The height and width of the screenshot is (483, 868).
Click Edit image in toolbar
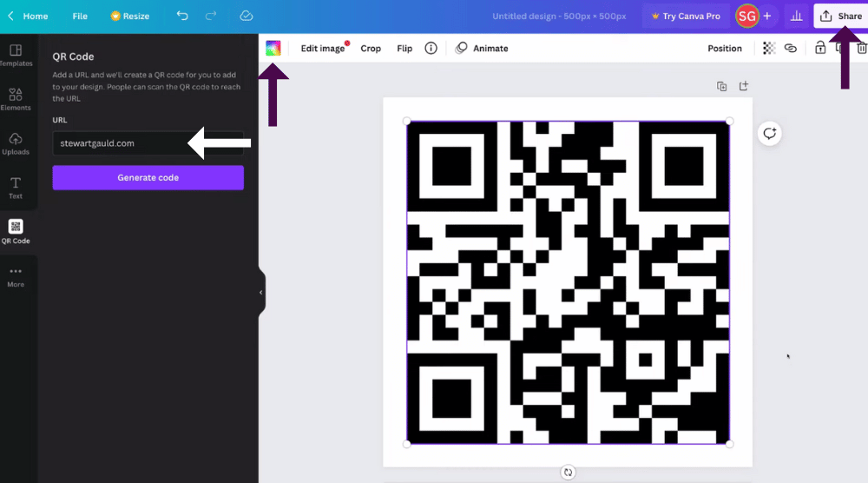point(323,48)
